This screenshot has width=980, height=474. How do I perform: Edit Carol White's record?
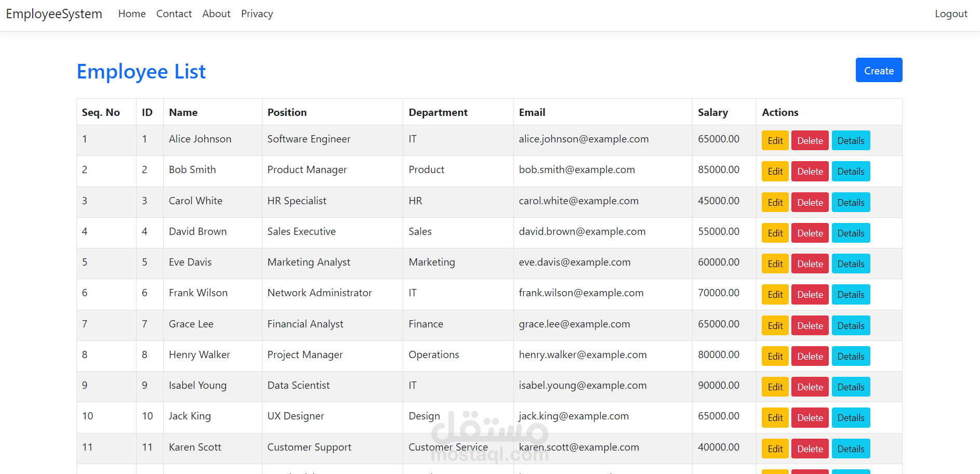tap(775, 203)
